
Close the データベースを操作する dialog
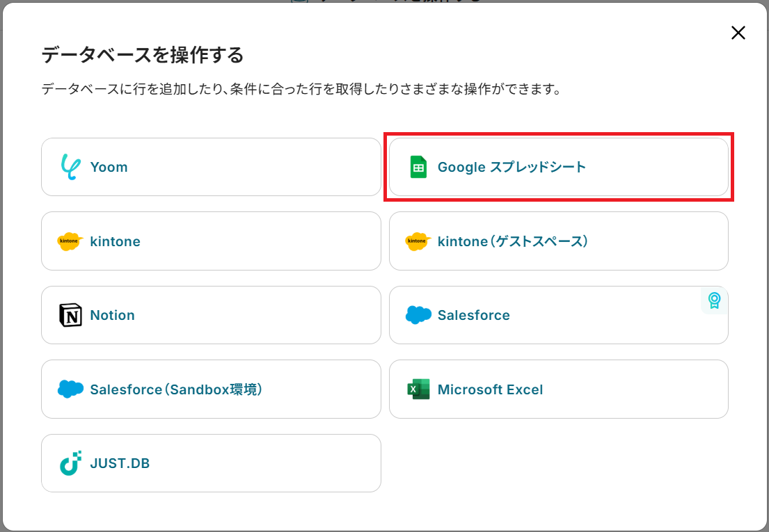click(x=738, y=33)
